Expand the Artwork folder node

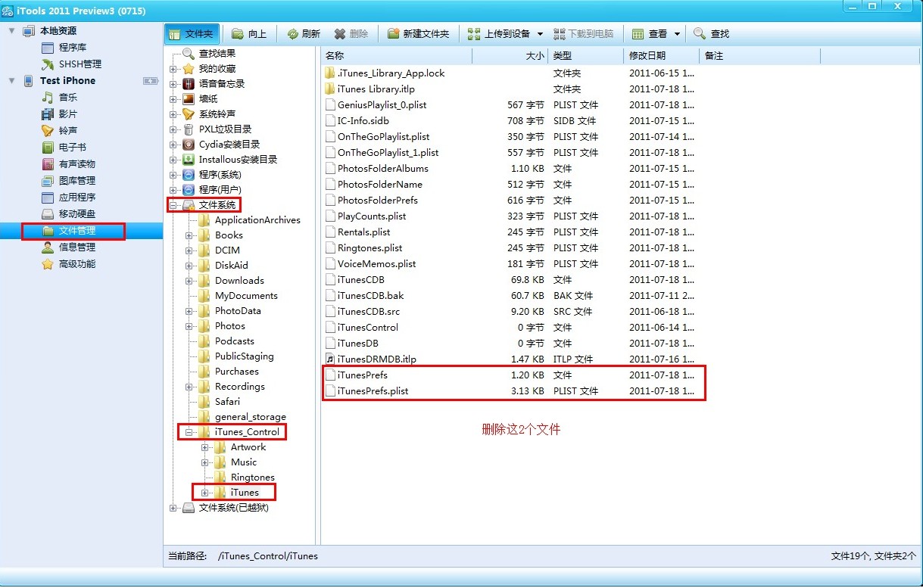204,447
